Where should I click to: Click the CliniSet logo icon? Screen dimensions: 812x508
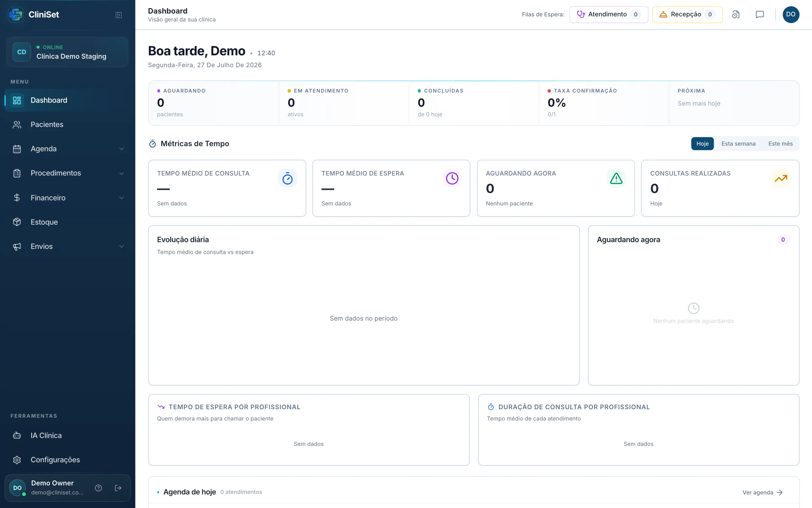16,14
